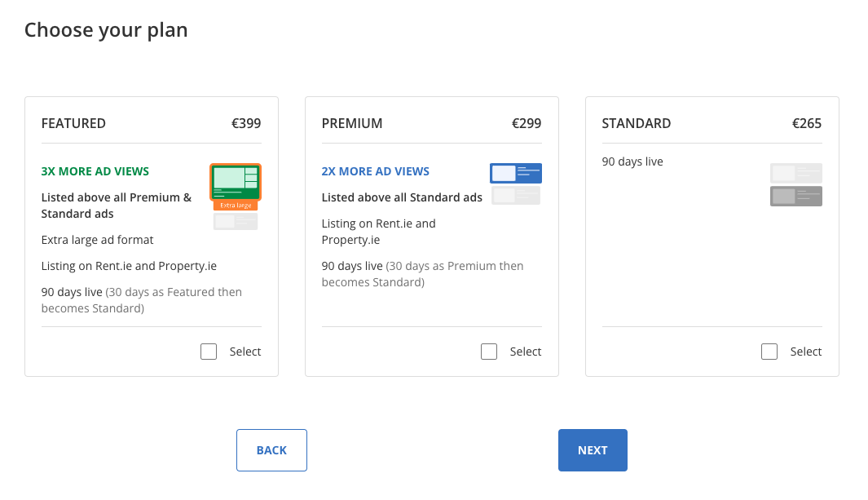Click the Premium blue ad illustration

click(516, 184)
